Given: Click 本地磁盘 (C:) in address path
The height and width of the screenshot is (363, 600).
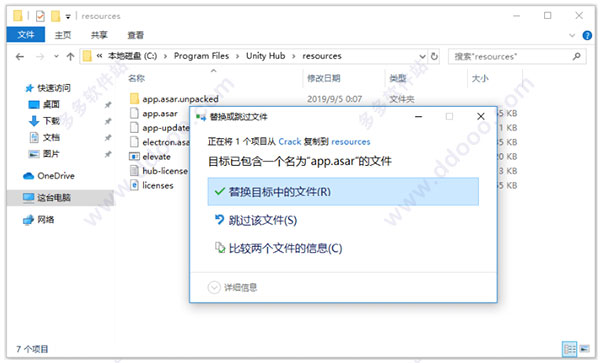Looking at the screenshot, I should 132,56.
